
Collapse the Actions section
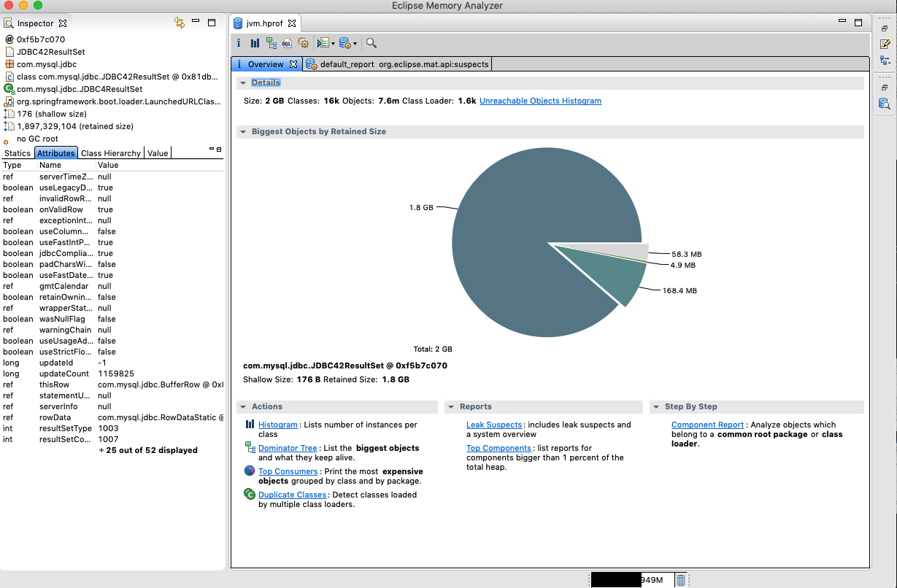243,407
